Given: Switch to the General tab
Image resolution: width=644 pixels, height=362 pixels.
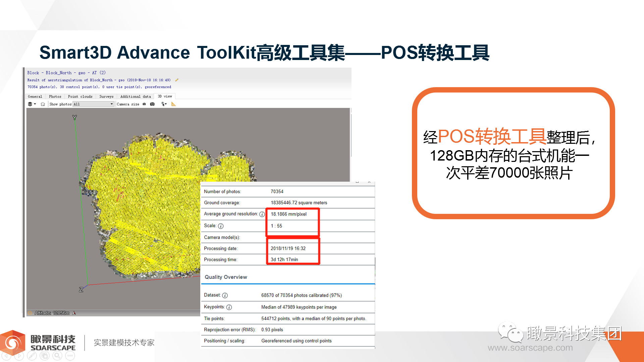Looking at the screenshot, I should (x=35, y=97).
